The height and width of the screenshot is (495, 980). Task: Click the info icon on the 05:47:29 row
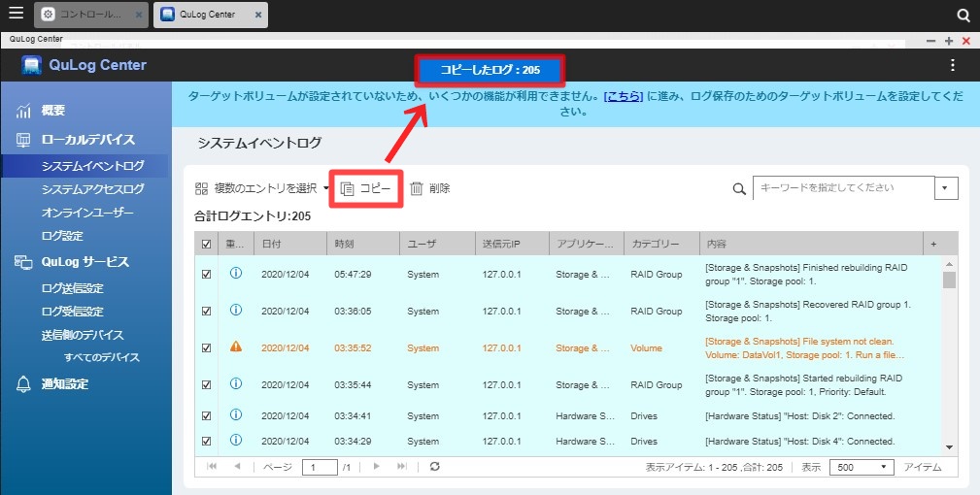pyautogui.click(x=236, y=274)
